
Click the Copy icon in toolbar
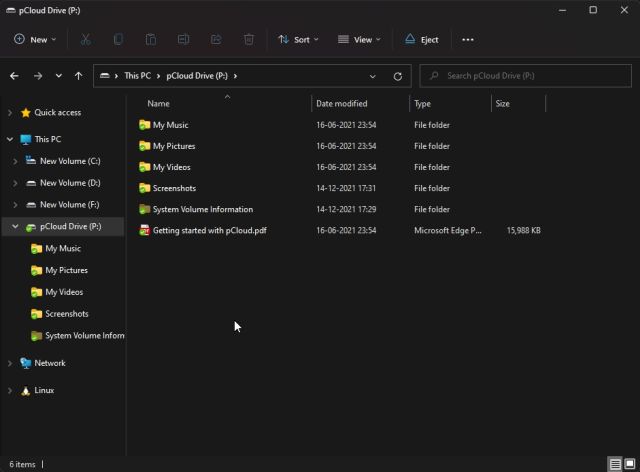pos(118,40)
